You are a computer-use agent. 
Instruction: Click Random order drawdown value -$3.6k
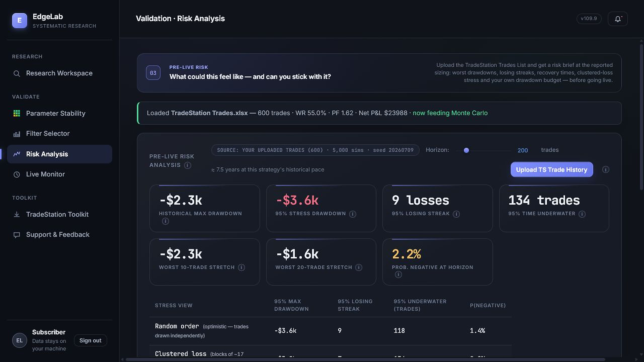[285, 331]
